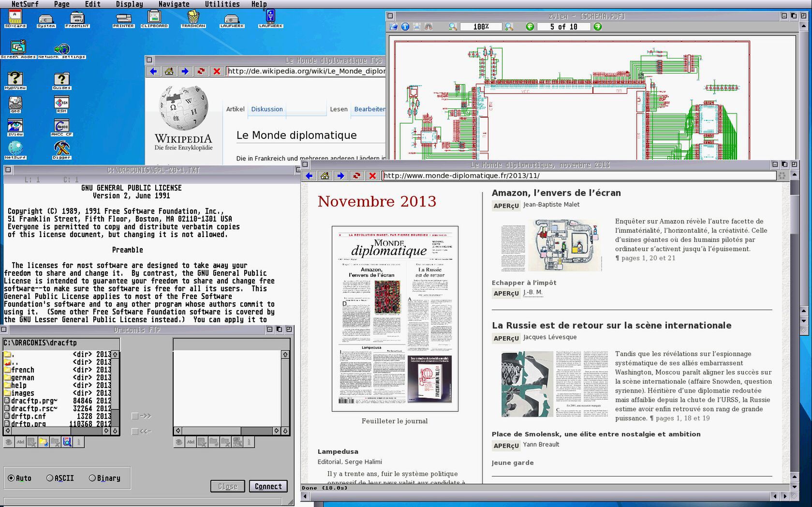Click the search file icon under local FTP list

(x=67, y=442)
